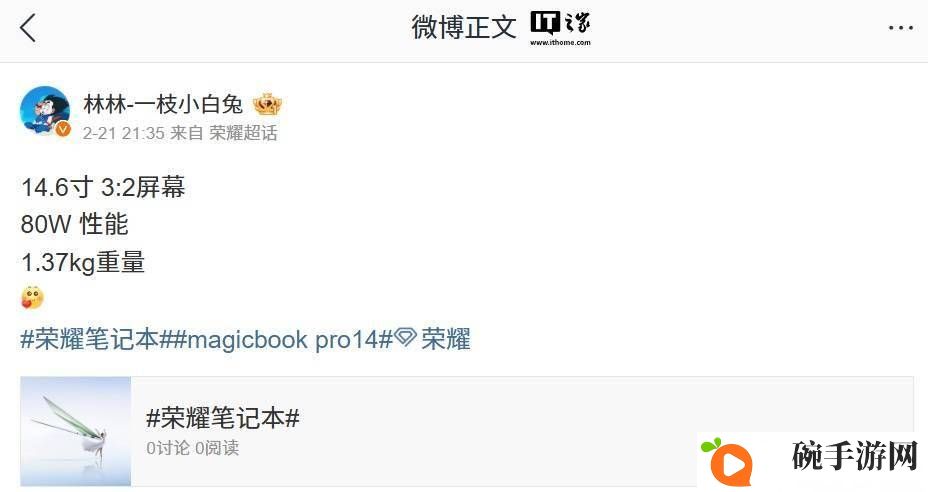Click the 微博正文 page title
The width and height of the screenshot is (928, 492).
463,27
